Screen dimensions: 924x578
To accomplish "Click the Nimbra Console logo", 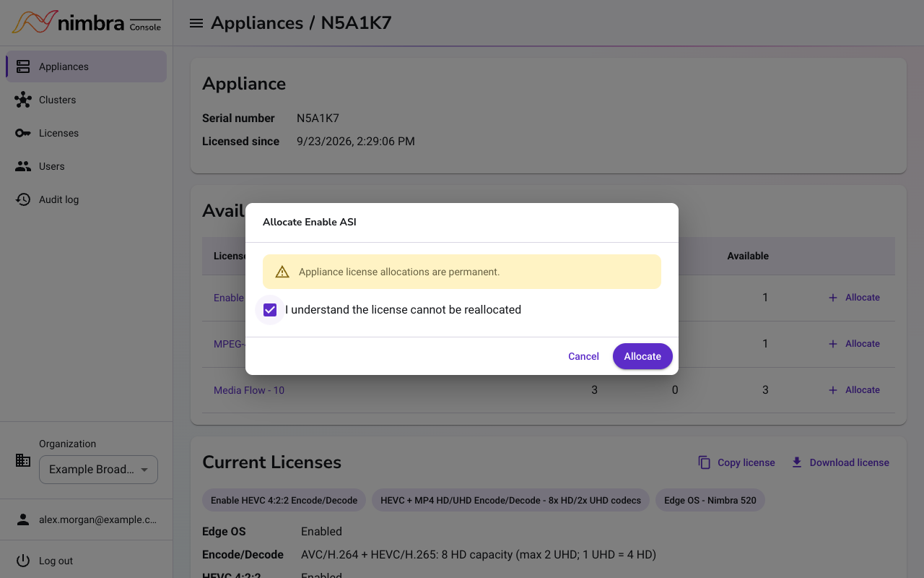I will coord(86,22).
